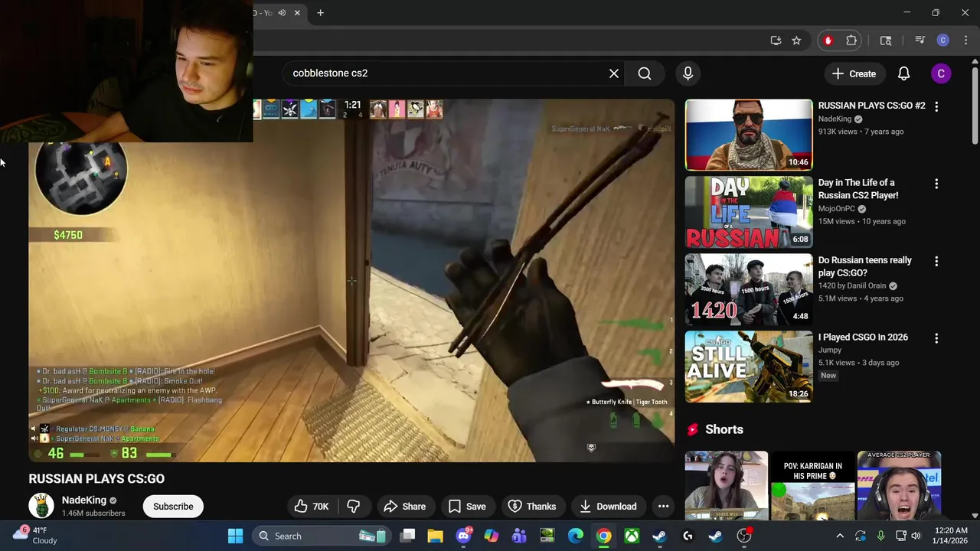Open the NadeKing channel name link
The width and height of the screenshot is (980, 551).
click(84, 500)
